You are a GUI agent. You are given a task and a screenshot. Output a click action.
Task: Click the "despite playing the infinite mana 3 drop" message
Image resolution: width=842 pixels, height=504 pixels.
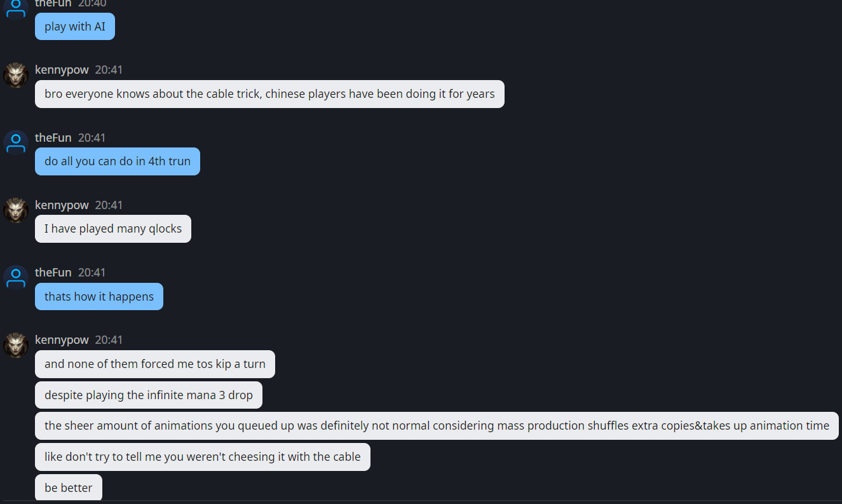pyautogui.click(x=149, y=395)
